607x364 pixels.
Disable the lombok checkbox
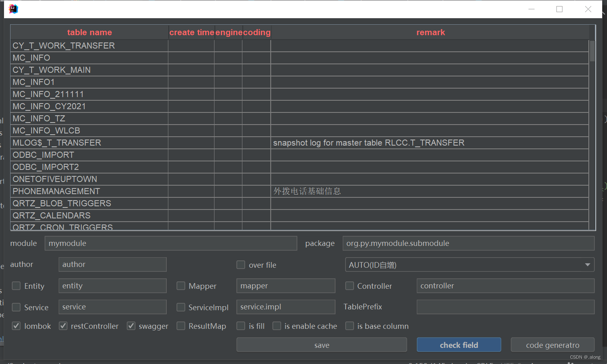[16, 326]
